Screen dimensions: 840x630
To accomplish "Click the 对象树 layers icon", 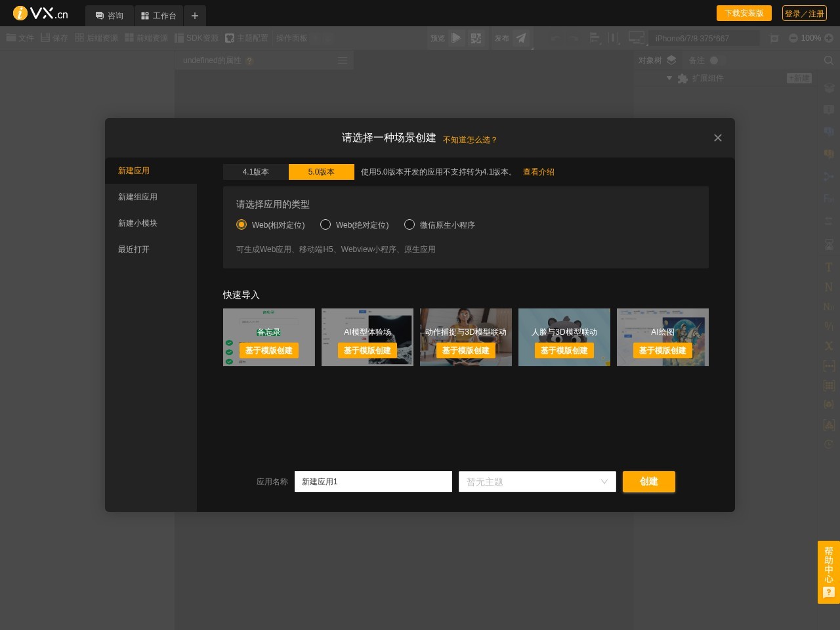I will click(x=671, y=60).
